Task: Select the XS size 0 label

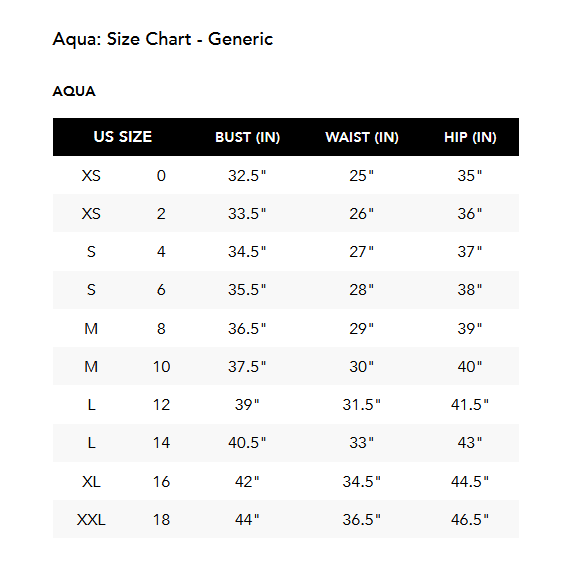Action: coord(91,176)
